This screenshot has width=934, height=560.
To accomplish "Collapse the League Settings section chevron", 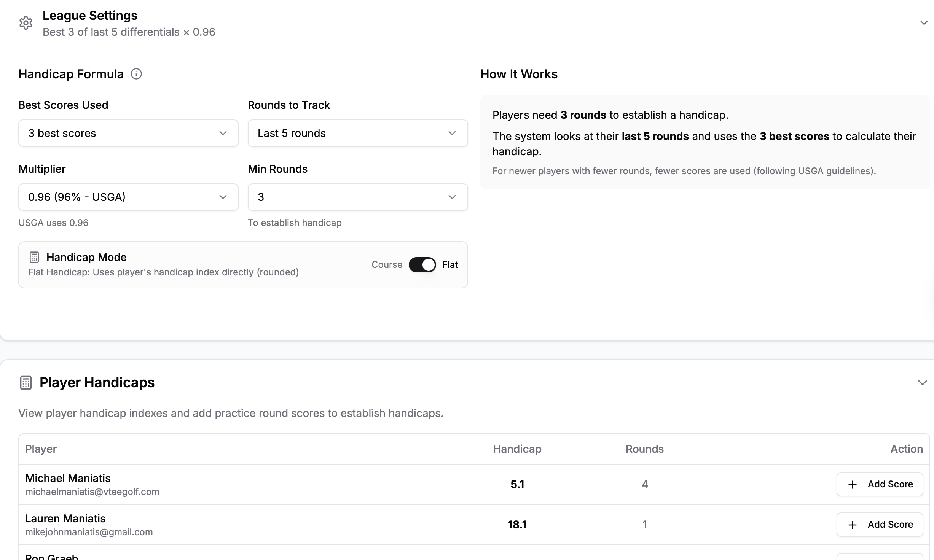I will click(x=924, y=23).
